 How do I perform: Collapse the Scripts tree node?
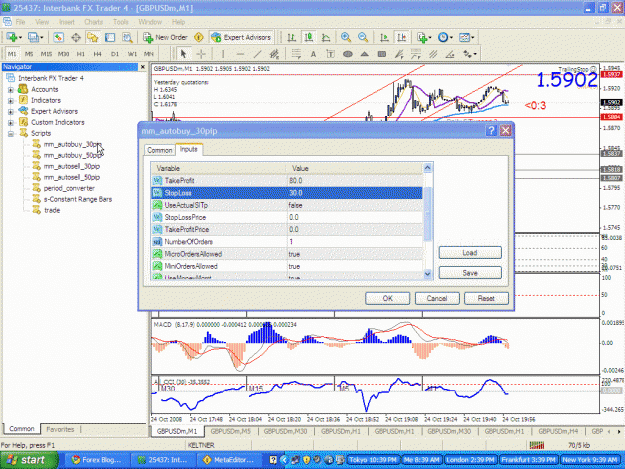click(x=11, y=134)
